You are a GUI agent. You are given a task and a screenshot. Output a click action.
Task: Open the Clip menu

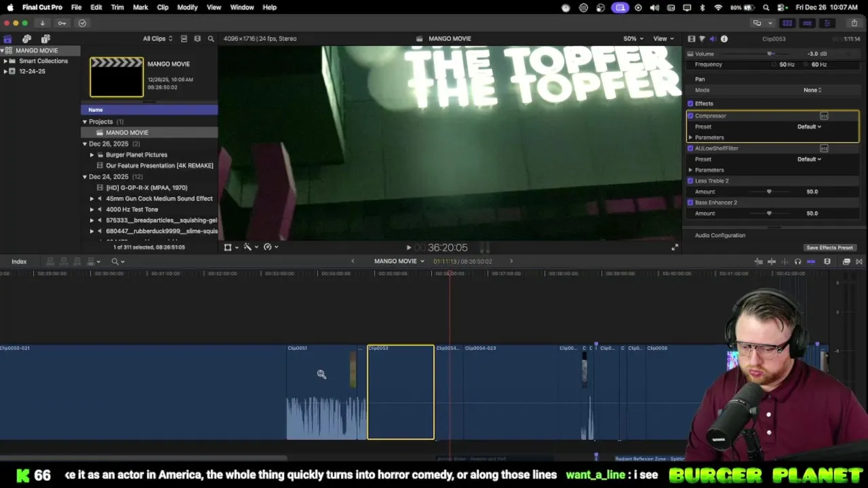pos(163,7)
